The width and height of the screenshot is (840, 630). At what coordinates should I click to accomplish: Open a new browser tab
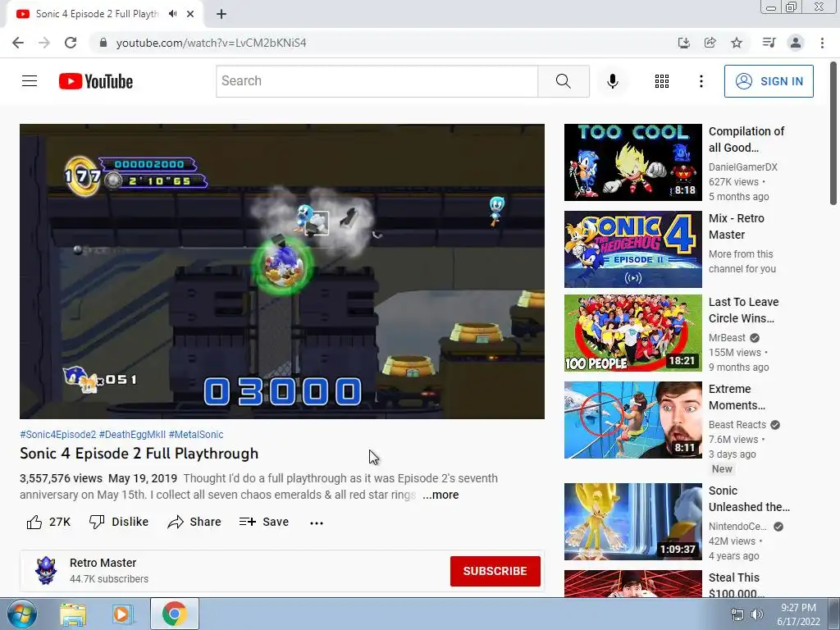(x=221, y=14)
